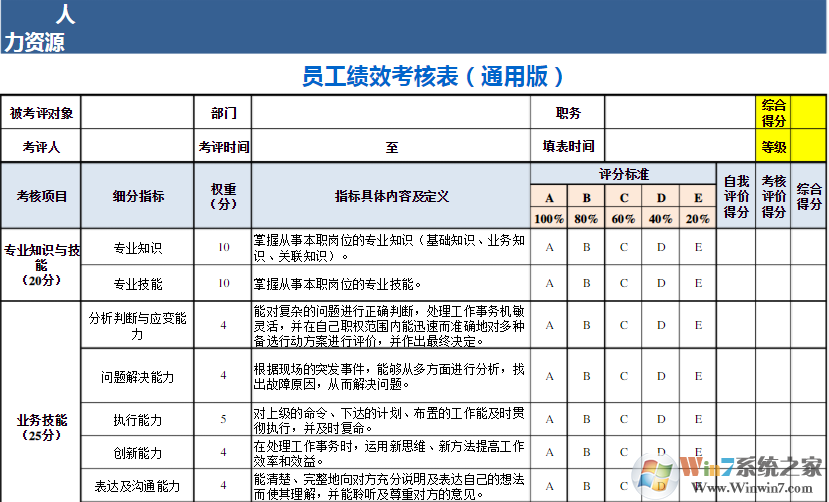Click the 至 cell in 考评时间 row

point(391,146)
